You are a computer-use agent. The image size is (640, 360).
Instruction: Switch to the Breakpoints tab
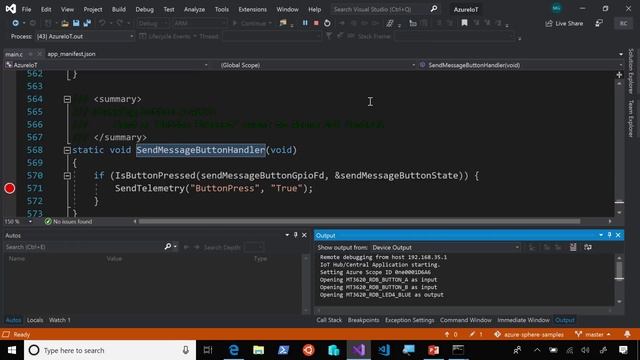[363, 320]
